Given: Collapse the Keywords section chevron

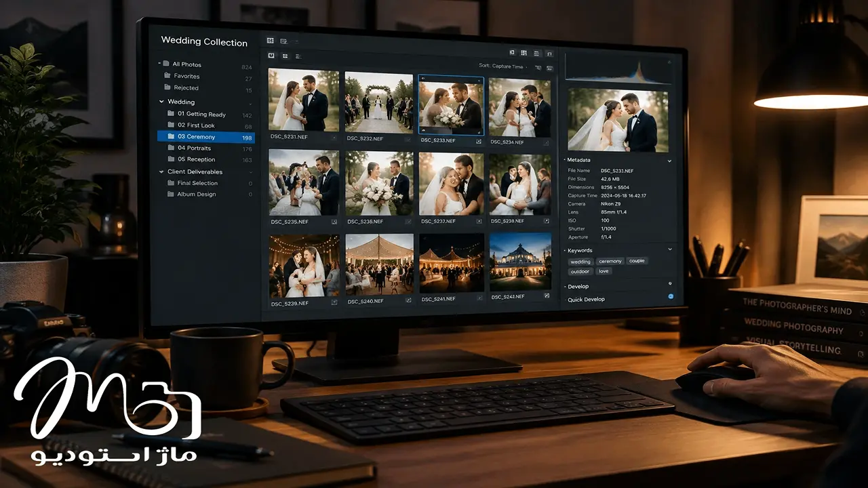Looking at the screenshot, I should (670, 249).
